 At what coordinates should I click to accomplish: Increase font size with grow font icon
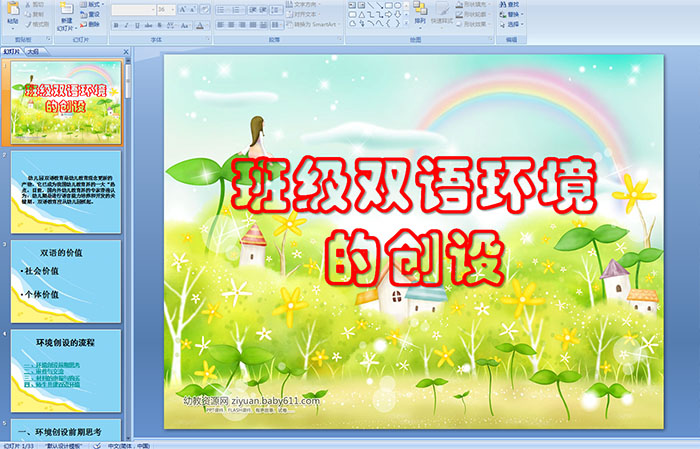click(183, 9)
